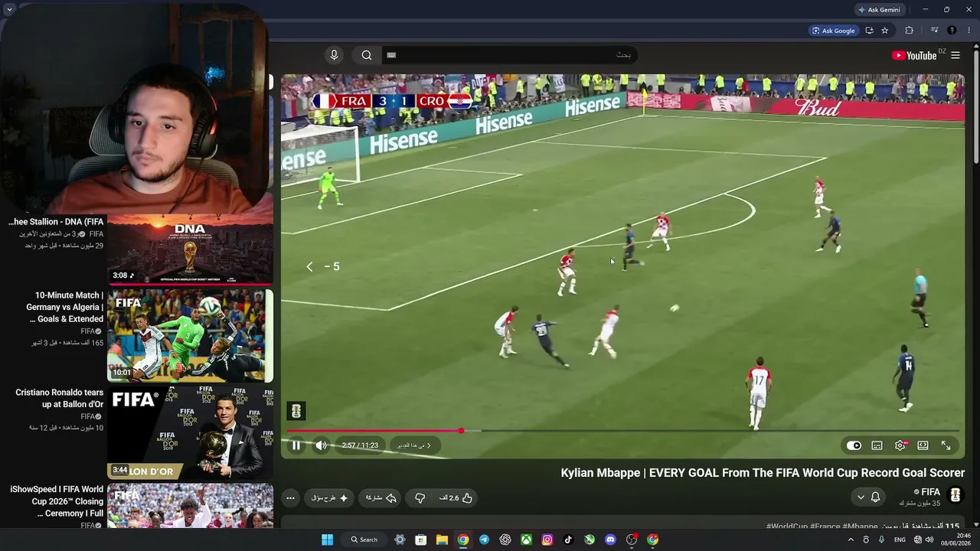The width and height of the screenshot is (980, 551).
Task: Click the Ask Gemini button in Chrome
Action: [x=880, y=10]
